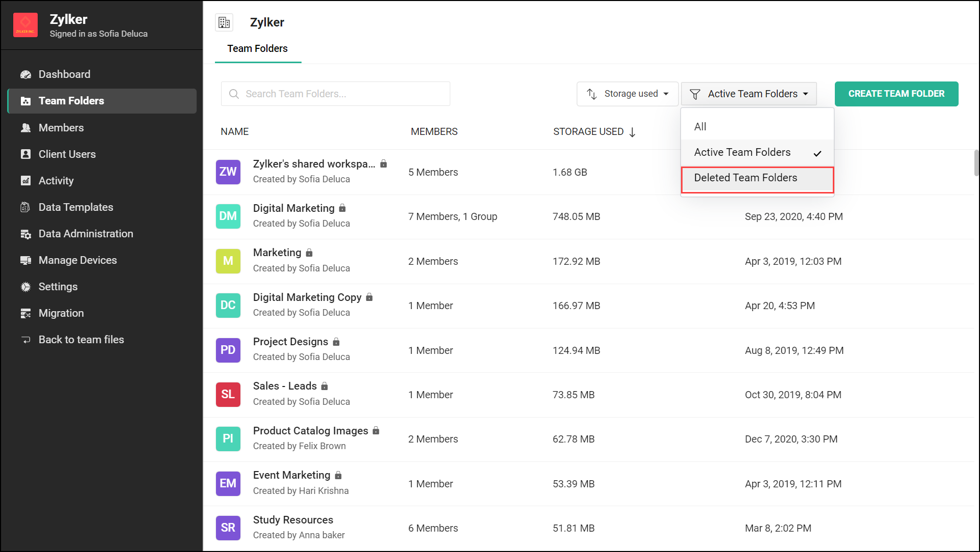The image size is (980, 552).
Task: Focus the Search Team Folders field
Action: click(x=335, y=94)
